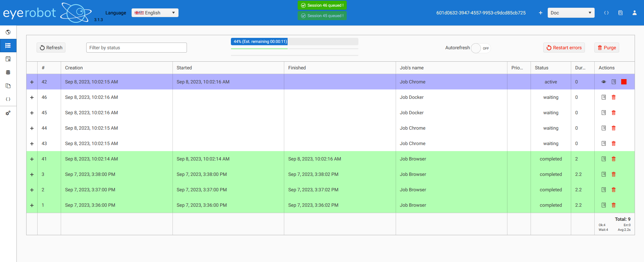
Task: Expand row details for job 41
Action: (32, 159)
